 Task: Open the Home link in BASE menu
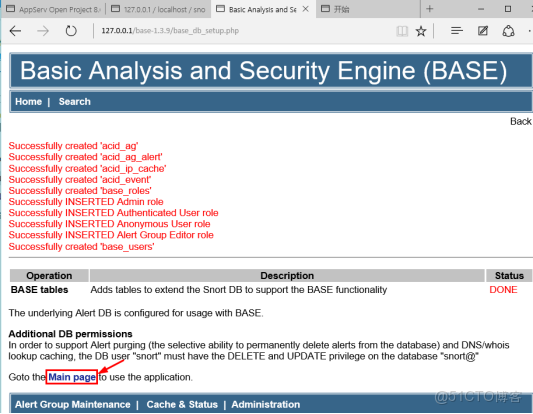[x=28, y=102]
